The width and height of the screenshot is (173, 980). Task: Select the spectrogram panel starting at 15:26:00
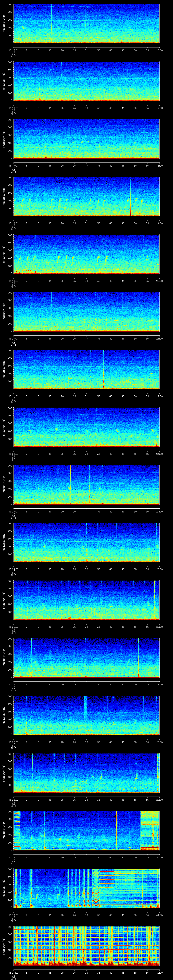pyautogui.click(x=87, y=658)
